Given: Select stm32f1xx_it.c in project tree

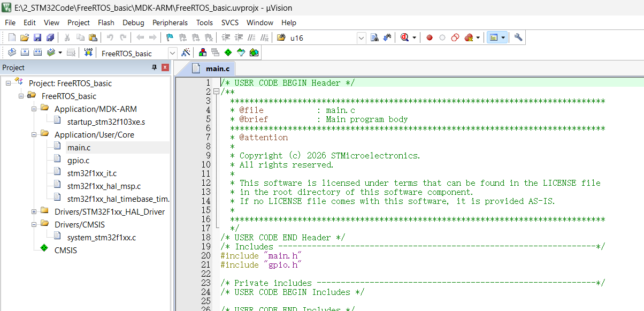Looking at the screenshot, I should pos(92,173).
